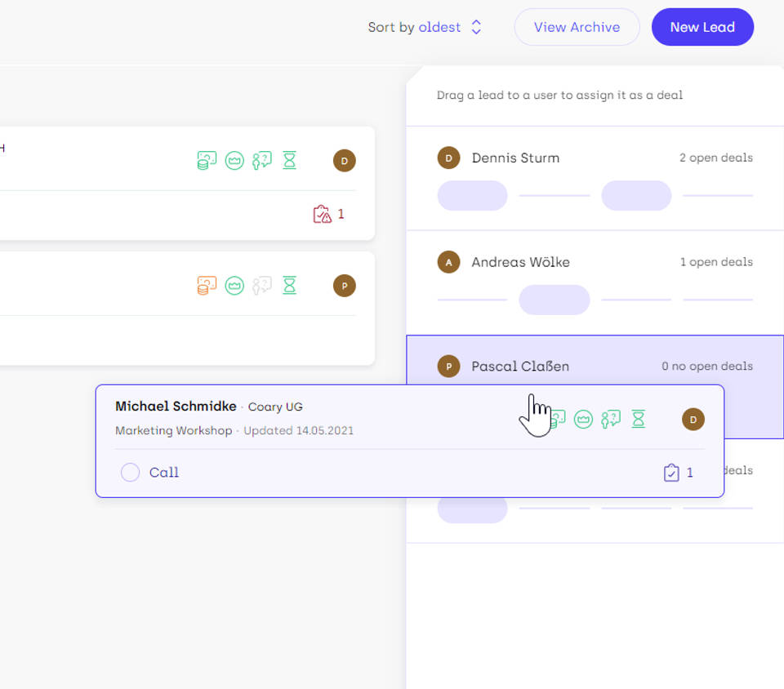Open the clipboard task icon on Michael Schmidke's card
The height and width of the screenshot is (689, 784).
(671, 473)
